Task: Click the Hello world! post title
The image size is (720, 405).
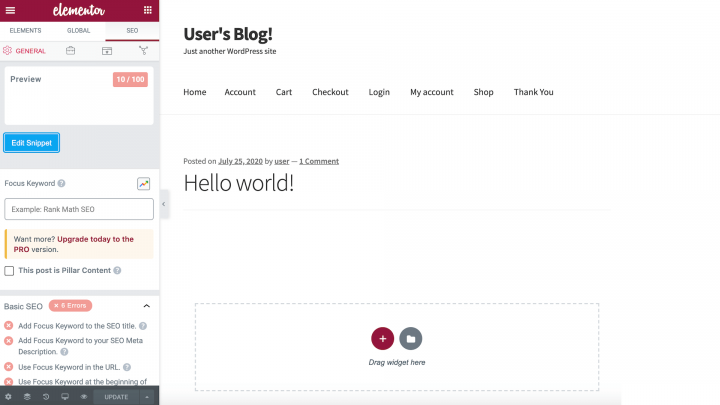Action: 238,183
